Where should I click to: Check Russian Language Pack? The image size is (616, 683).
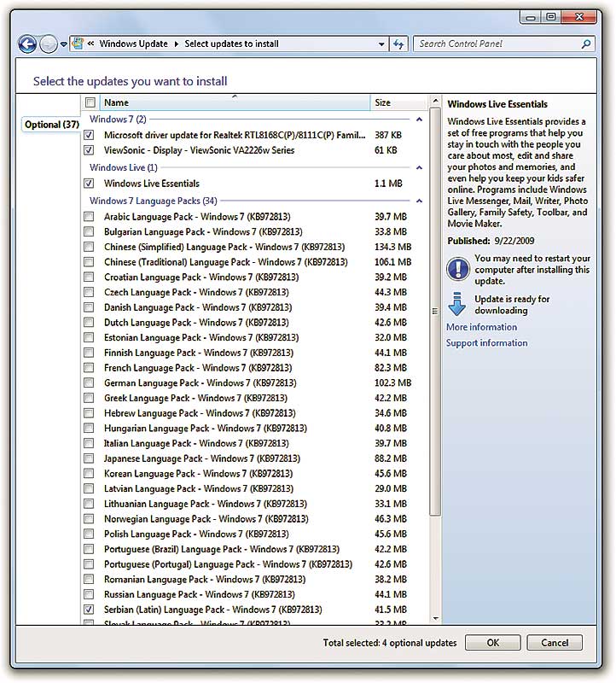[89, 594]
